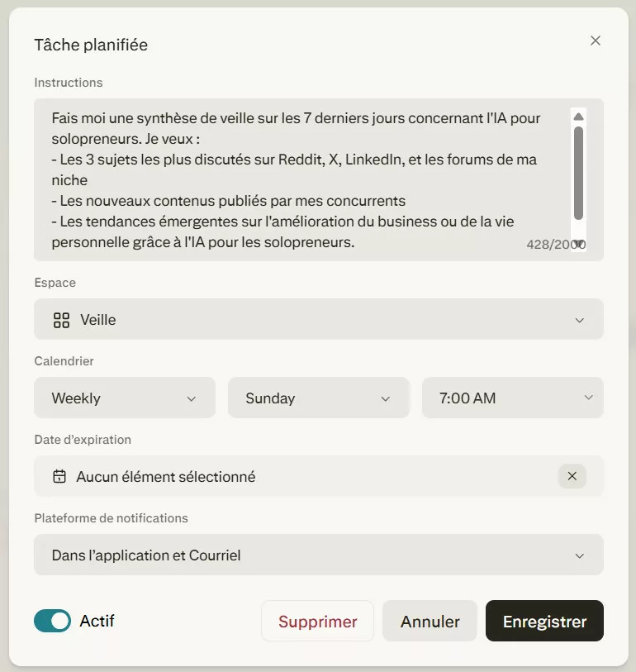Viewport: 636px width, 672px height.
Task: Click the Actif label text
Action: 97,621
